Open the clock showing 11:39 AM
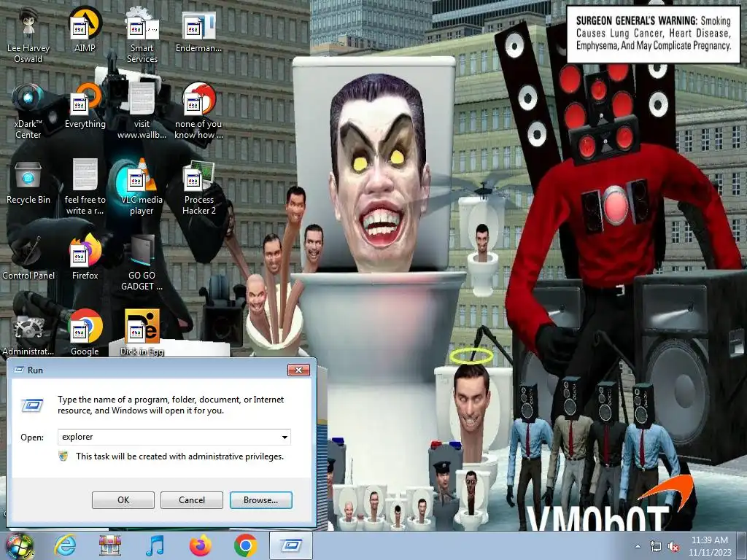The image size is (747, 560). (x=709, y=546)
